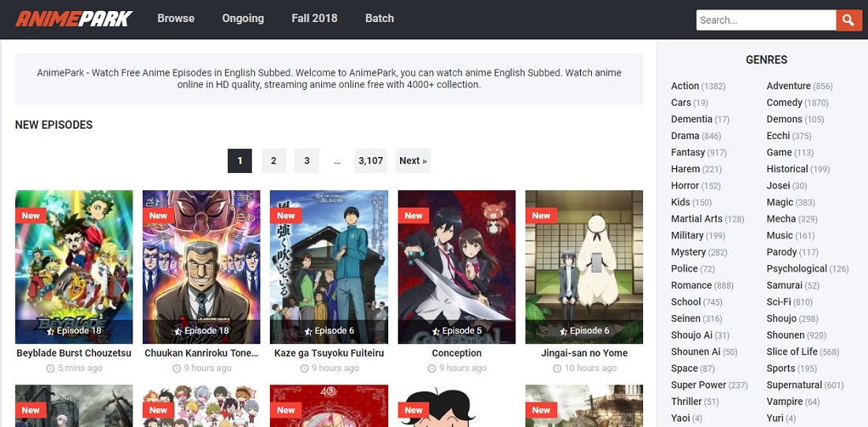Open the Parody genre link

[782, 252]
